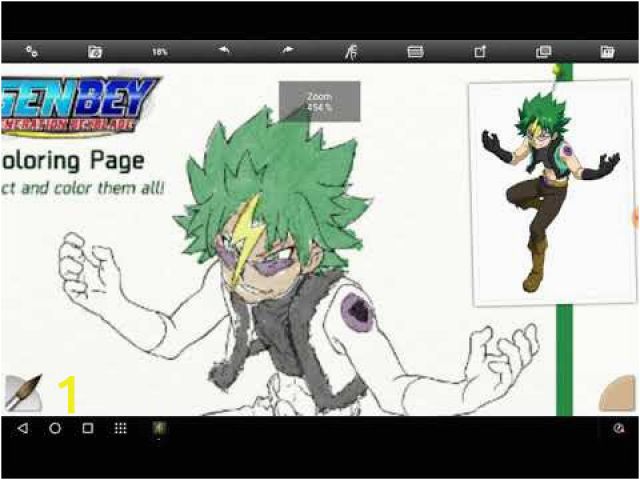Select the paintbrush tool in bottom corner
The width and height of the screenshot is (640, 480).
pos(20,395)
